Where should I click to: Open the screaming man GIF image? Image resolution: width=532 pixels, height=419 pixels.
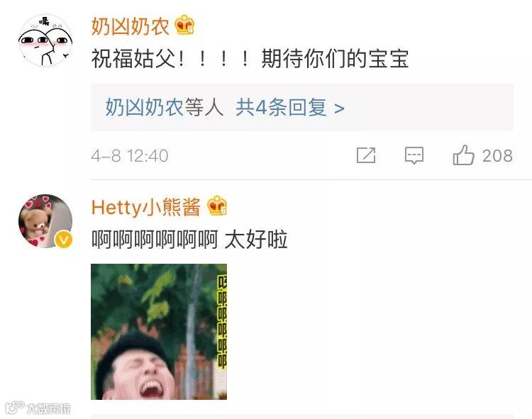pos(159,332)
